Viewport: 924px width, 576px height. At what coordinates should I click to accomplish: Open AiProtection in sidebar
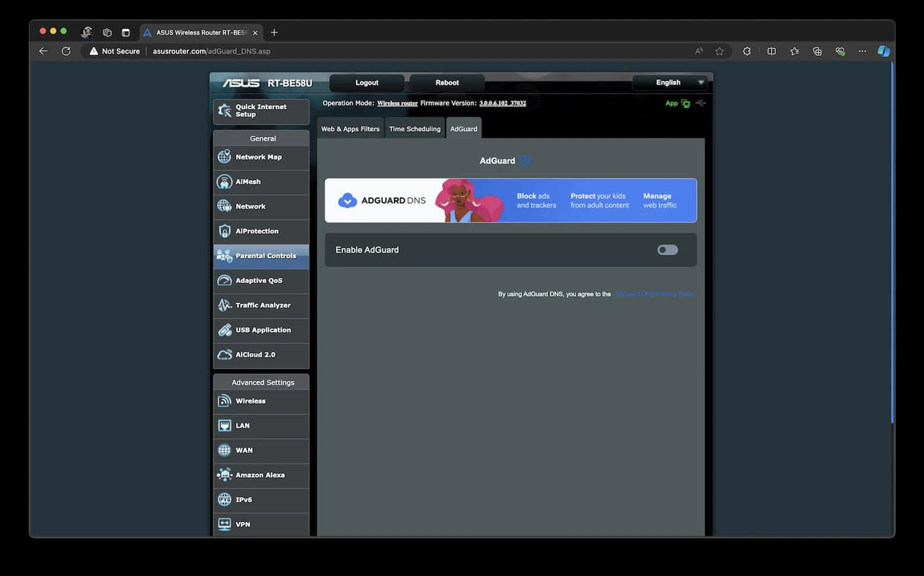(261, 231)
